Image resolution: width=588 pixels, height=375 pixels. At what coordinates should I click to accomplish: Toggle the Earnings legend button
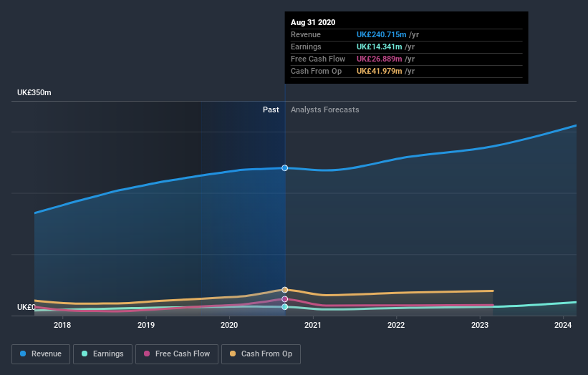[102, 354]
